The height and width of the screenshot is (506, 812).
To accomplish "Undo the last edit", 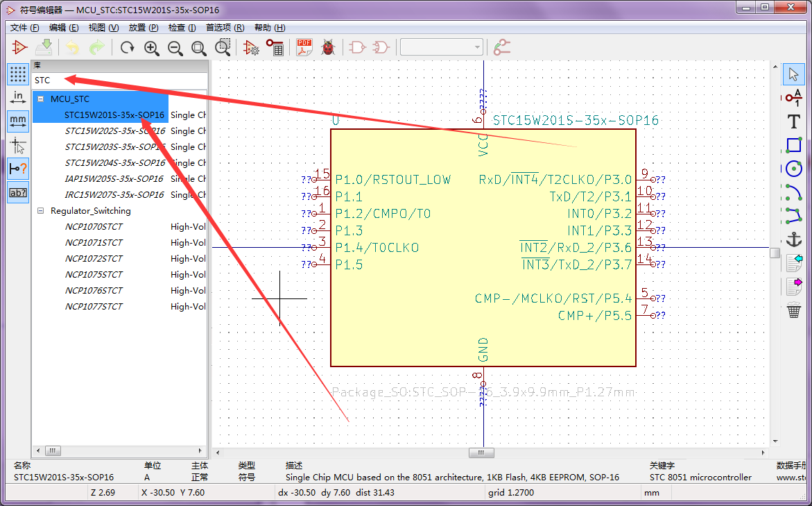I will tap(73, 48).
